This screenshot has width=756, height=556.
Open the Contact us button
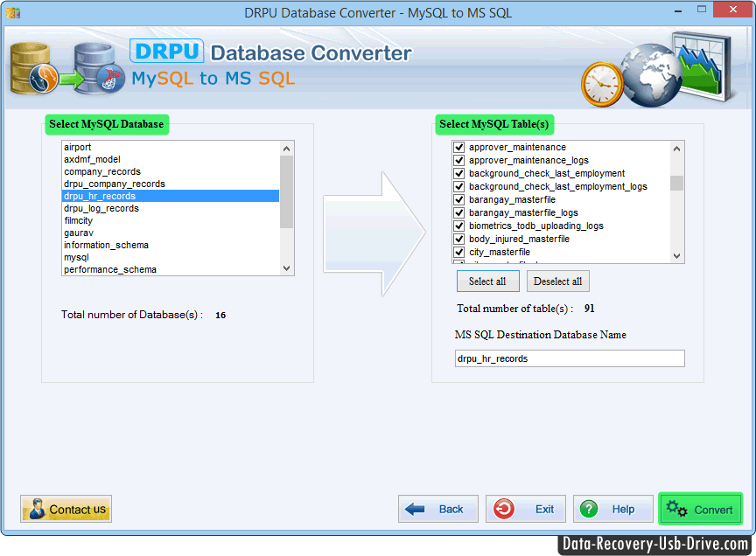click(x=66, y=509)
